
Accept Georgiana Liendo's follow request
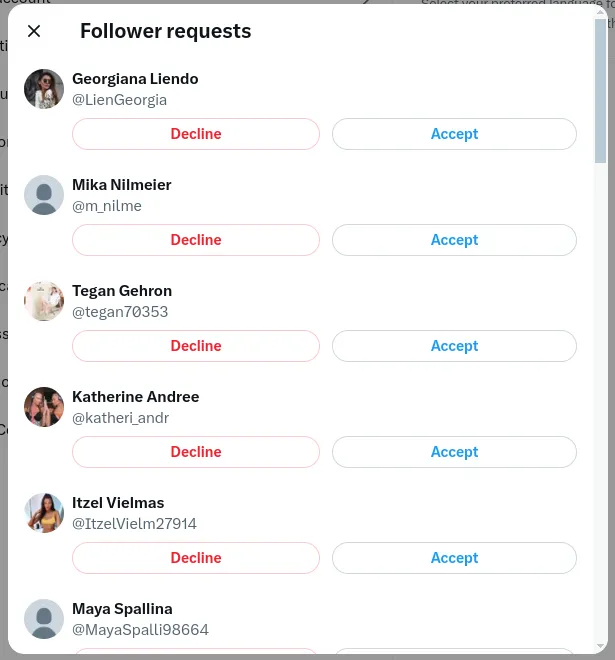(454, 134)
